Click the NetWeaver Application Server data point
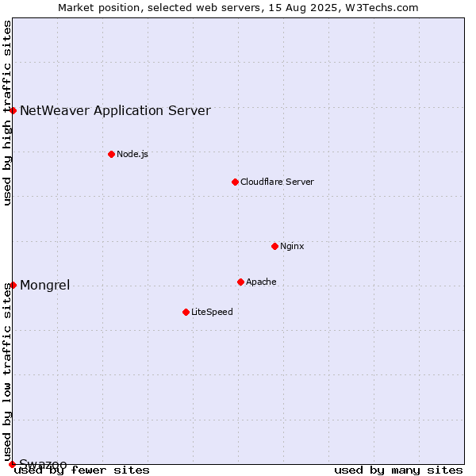Viewport: 476px width, 476px height. (13, 110)
